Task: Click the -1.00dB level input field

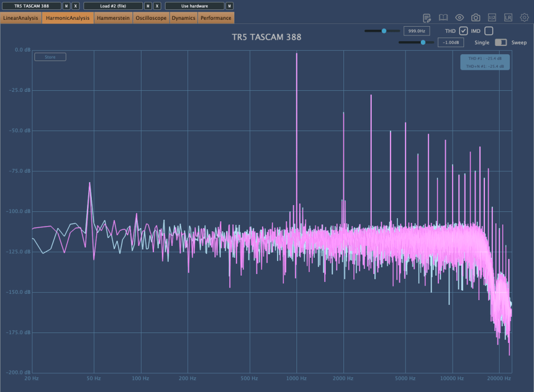Action: pos(450,42)
